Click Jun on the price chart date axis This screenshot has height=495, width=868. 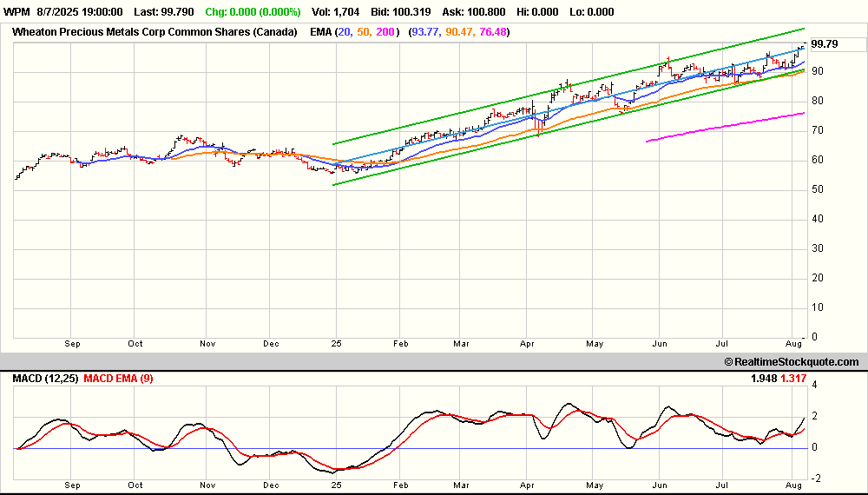pyautogui.click(x=660, y=344)
